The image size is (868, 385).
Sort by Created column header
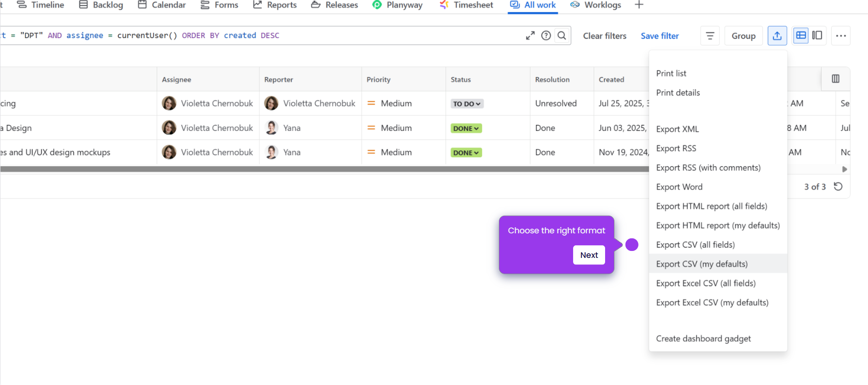(611, 79)
